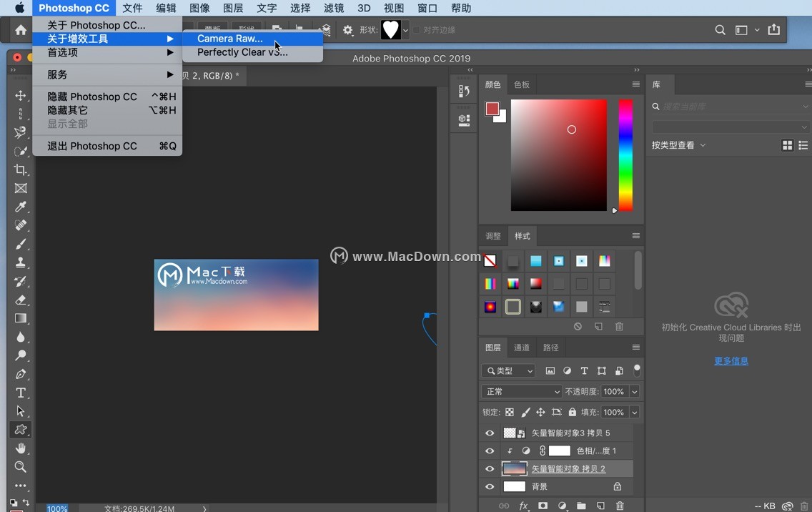This screenshot has height=512, width=812.
Task: Click the rainbow hue slider
Action: point(625,155)
